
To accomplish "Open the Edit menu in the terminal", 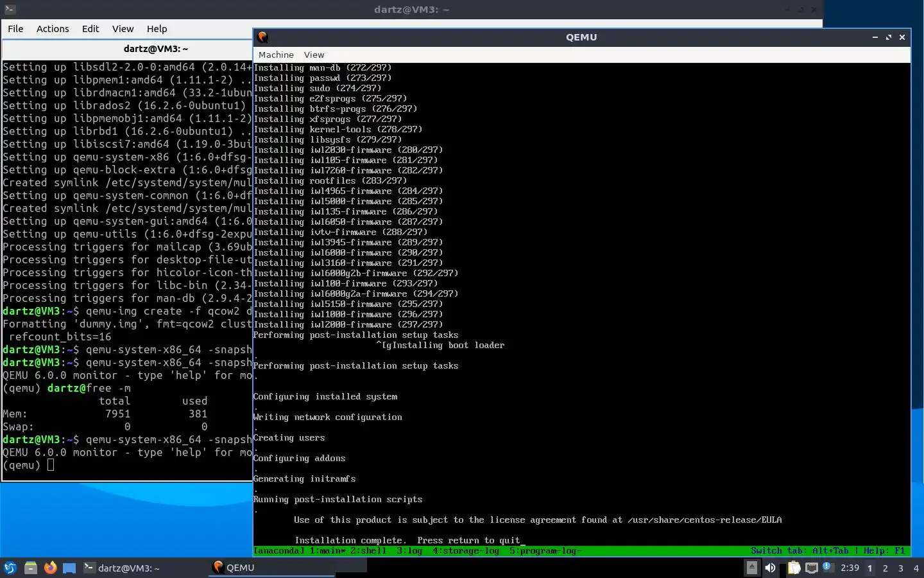I will coord(90,29).
